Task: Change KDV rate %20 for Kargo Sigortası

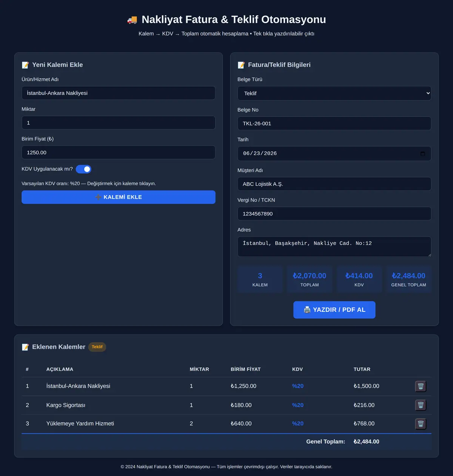Action: [298, 405]
